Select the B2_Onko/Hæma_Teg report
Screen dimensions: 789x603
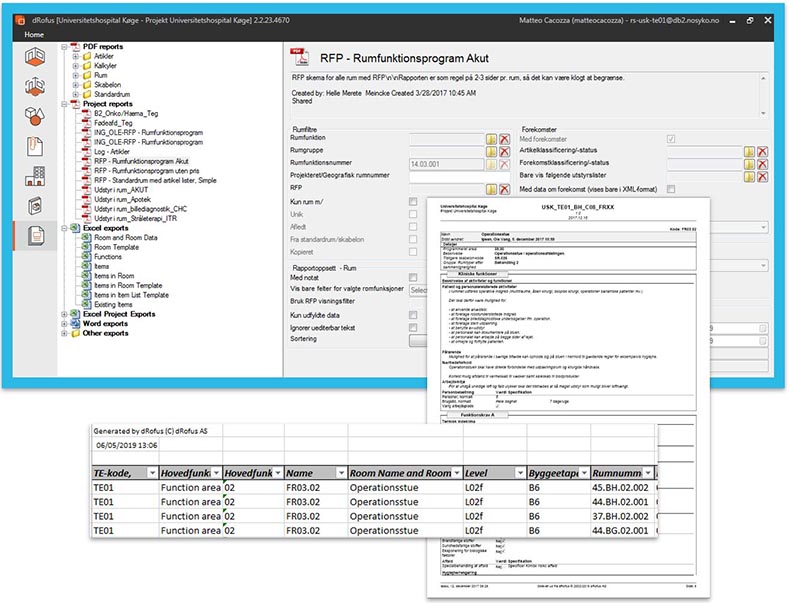point(126,113)
